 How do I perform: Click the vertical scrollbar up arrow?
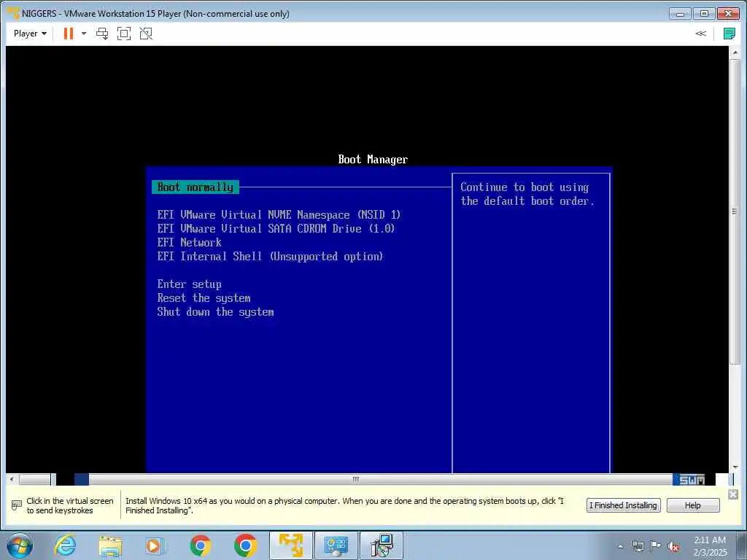[735, 52]
